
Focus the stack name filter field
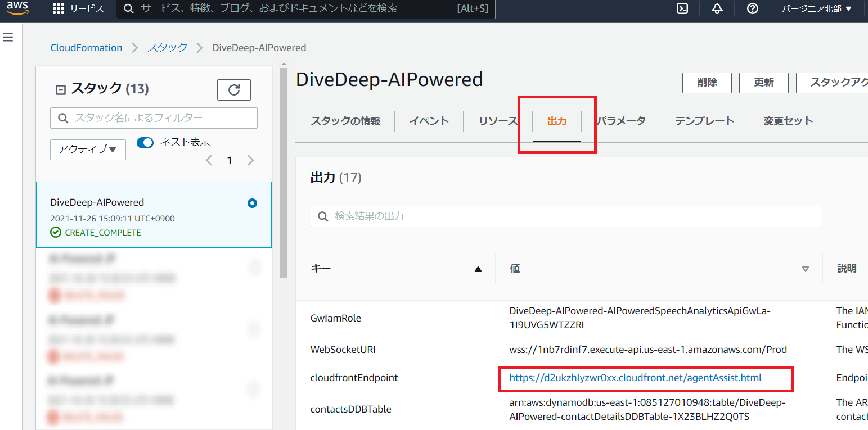pyautogui.click(x=154, y=118)
